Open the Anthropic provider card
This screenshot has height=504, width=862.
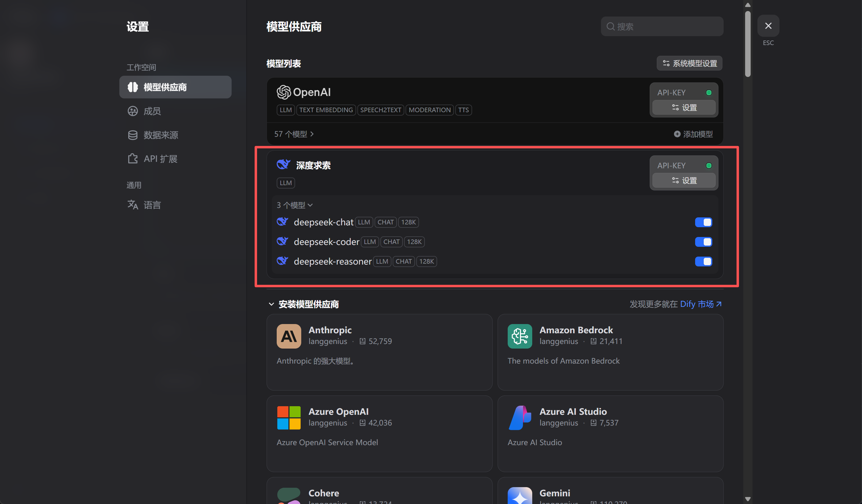tap(379, 352)
